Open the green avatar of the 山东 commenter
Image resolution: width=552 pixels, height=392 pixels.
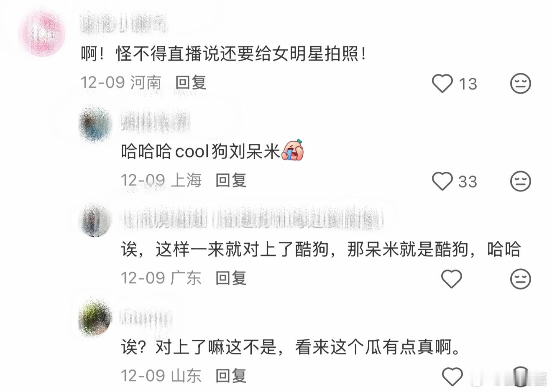click(x=95, y=317)
